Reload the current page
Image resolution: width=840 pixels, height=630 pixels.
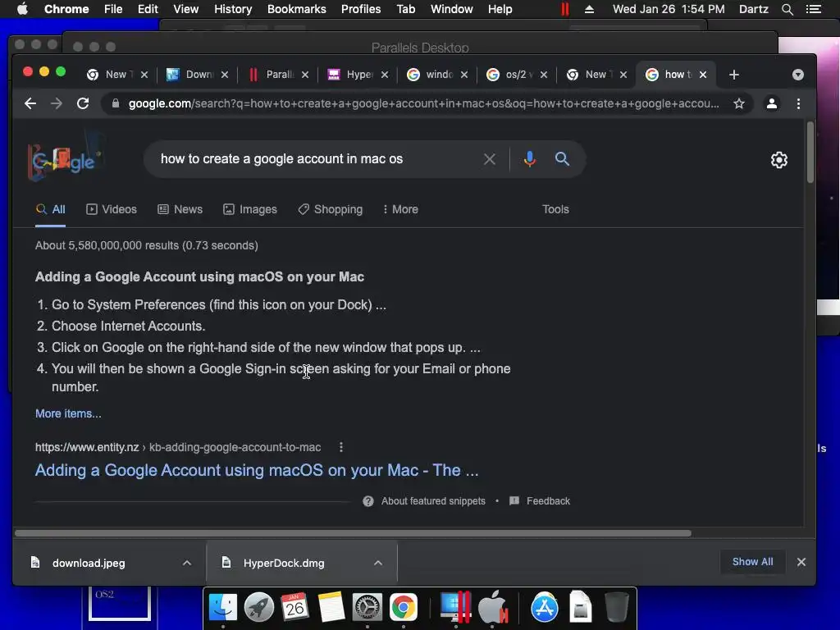83,103
